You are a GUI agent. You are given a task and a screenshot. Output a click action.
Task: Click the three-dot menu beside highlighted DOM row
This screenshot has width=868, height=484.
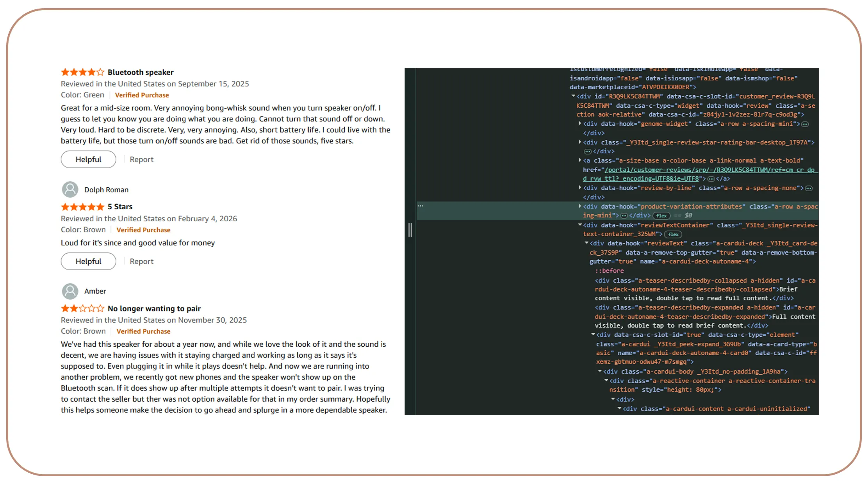(x=421, y=206)
